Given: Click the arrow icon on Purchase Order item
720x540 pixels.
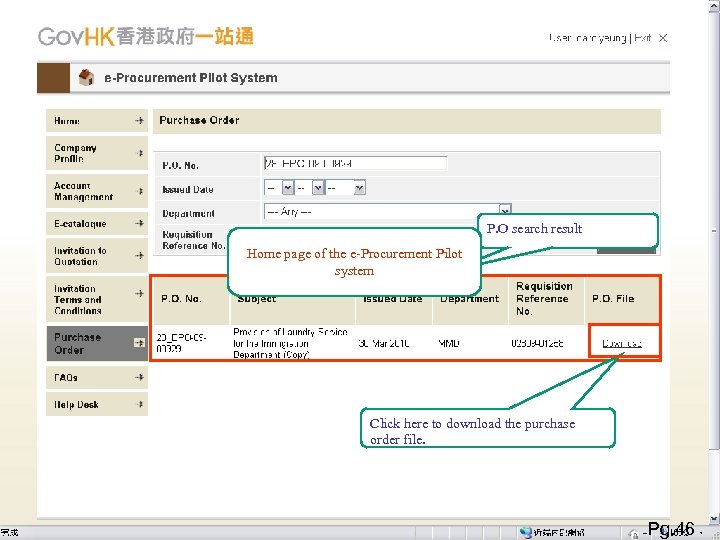Looking at the screenshot, I should pyautogui.click(x=139, y=343).
